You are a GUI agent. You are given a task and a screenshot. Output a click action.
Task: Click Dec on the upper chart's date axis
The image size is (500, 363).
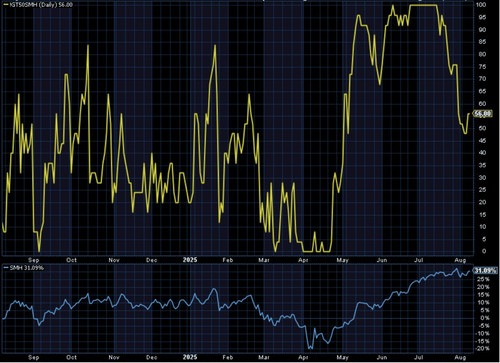(x=151, y=260)
